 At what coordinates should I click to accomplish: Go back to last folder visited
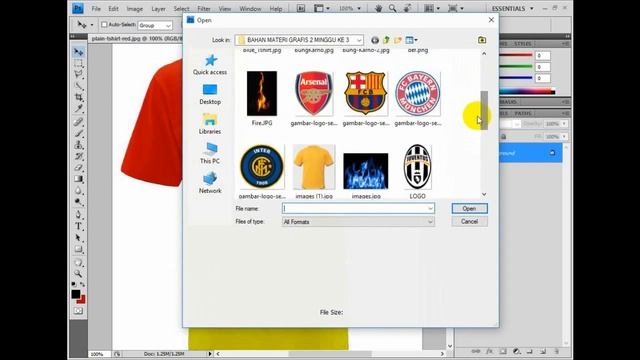375,40
